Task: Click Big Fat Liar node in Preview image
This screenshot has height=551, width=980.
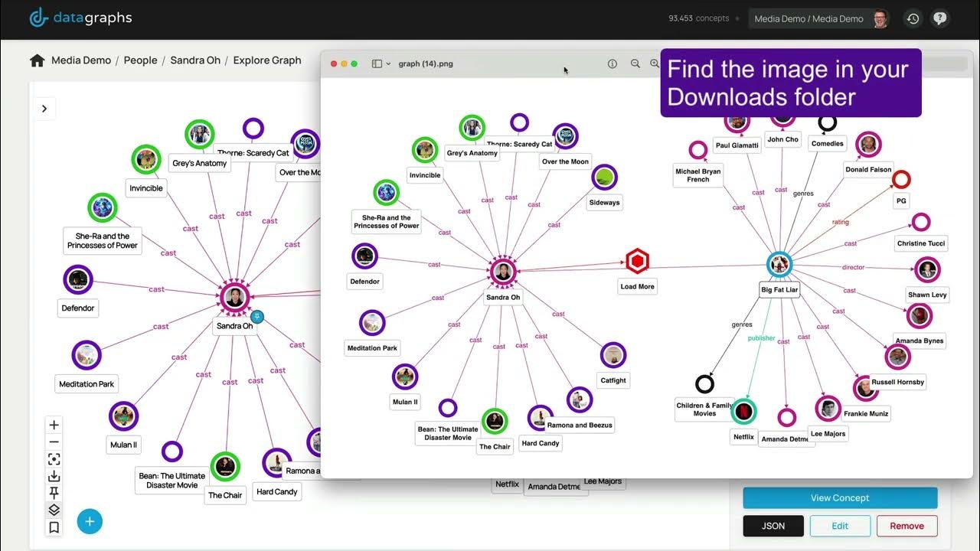Action: pos(779,265)
